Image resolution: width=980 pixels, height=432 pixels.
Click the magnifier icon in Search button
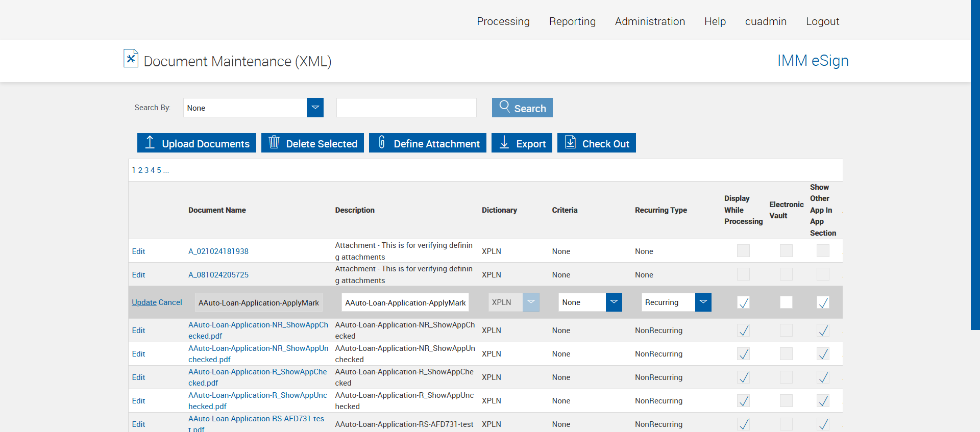[504, 107]
